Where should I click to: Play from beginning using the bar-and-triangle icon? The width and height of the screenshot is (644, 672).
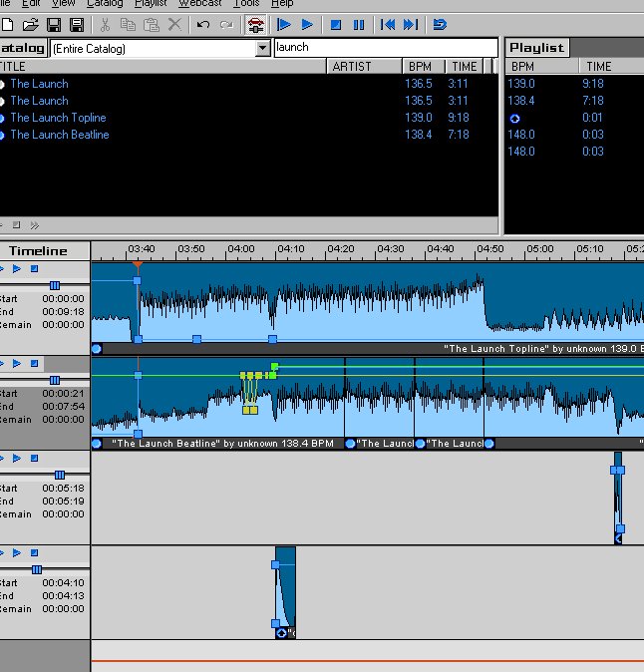(x=284, y=25)
